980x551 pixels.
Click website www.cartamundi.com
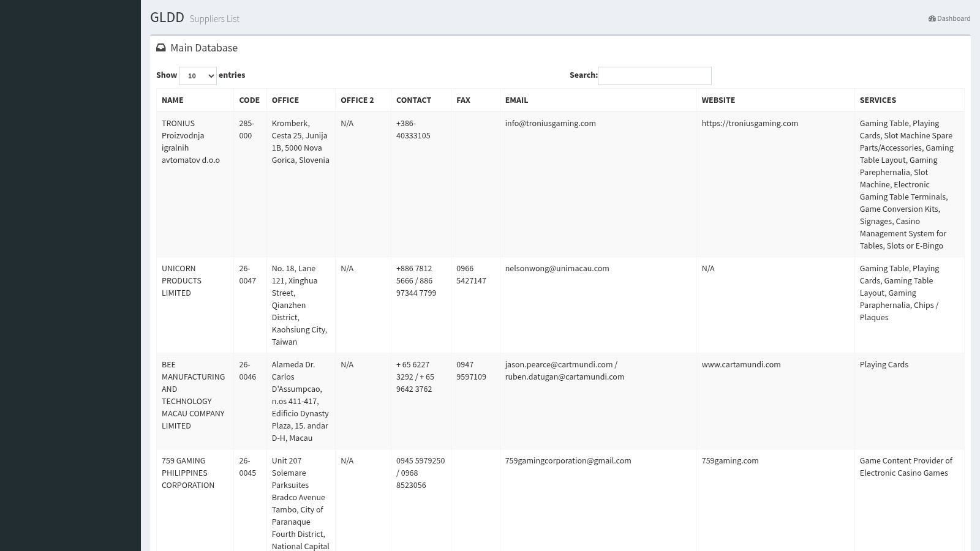tap(741, 365)
